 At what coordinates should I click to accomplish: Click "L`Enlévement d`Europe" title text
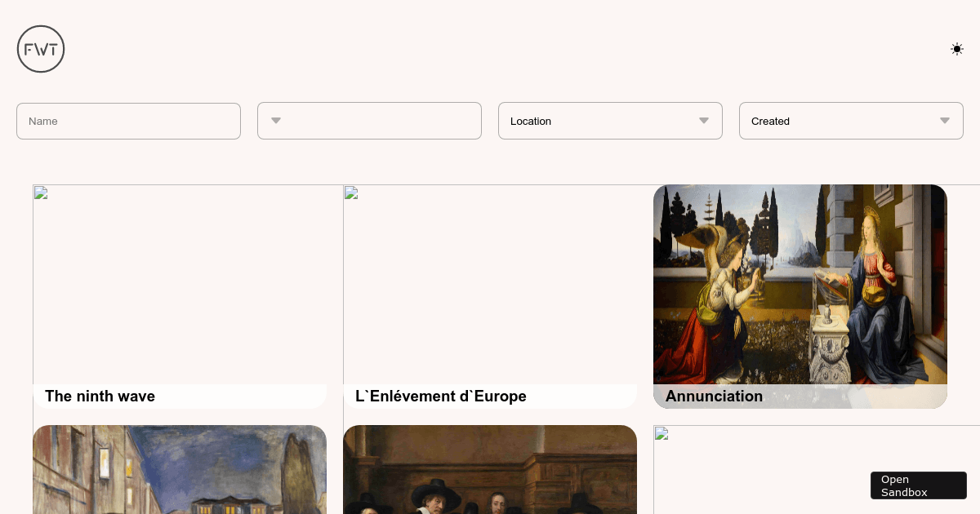(441, 397)
